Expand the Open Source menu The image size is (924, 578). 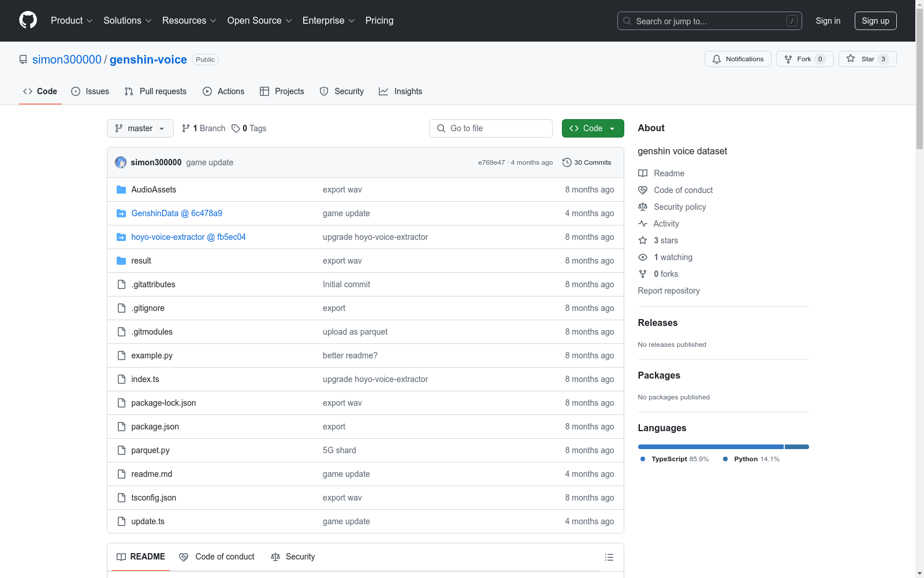click(x=260, y=21)
